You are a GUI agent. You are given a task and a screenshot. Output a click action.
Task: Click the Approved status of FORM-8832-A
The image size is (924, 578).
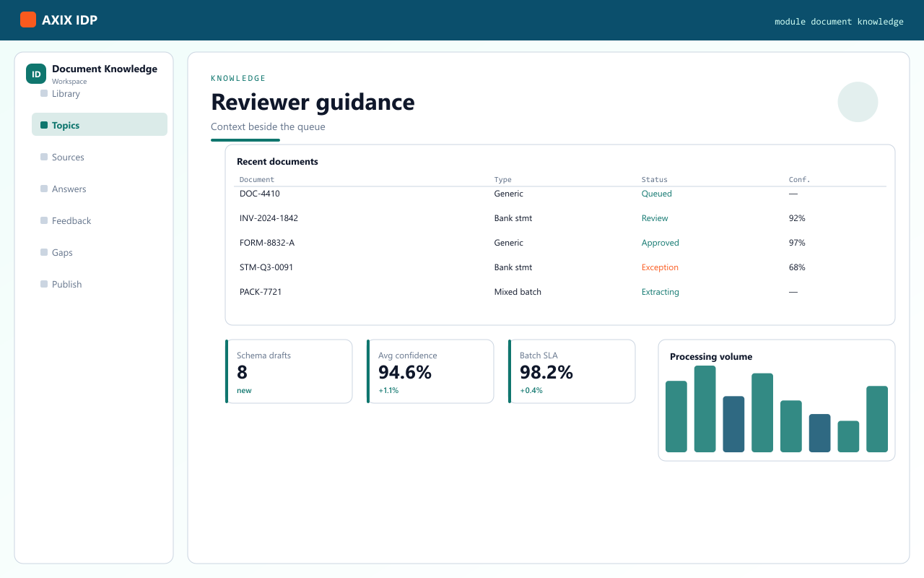661,243
